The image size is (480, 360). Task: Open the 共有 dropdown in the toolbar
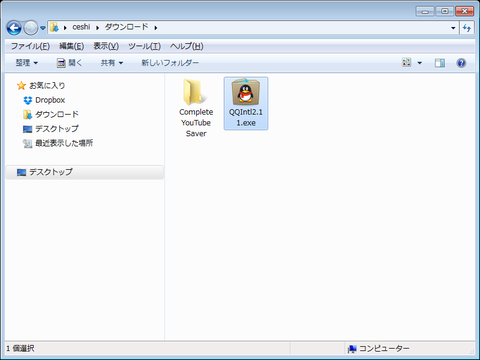click(x=112, y=63)
